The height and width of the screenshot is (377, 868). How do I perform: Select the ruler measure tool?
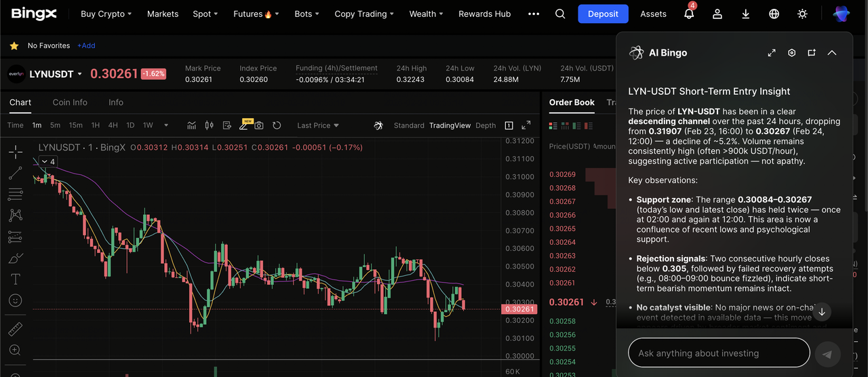[x=15, y=330]
